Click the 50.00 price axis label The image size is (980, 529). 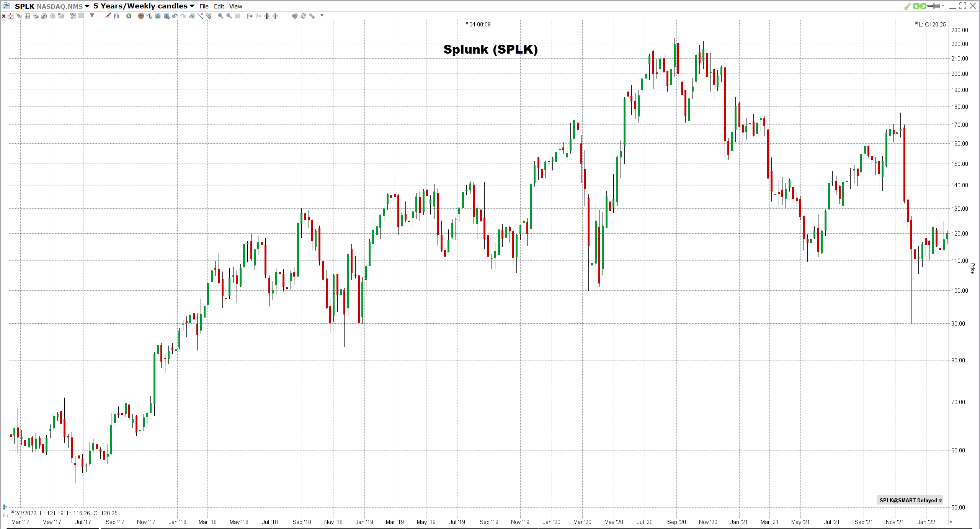pyautogui.click(x=958, y=508)
